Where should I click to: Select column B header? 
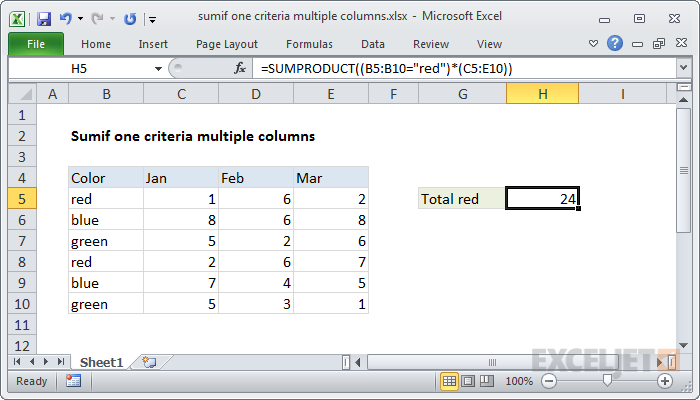[x=106, y=94]
